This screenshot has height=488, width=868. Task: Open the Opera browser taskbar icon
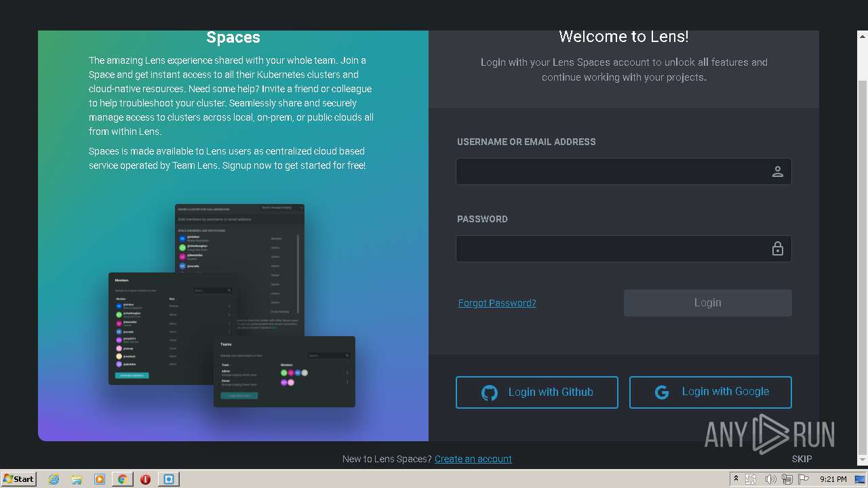[x=145, y=479]
